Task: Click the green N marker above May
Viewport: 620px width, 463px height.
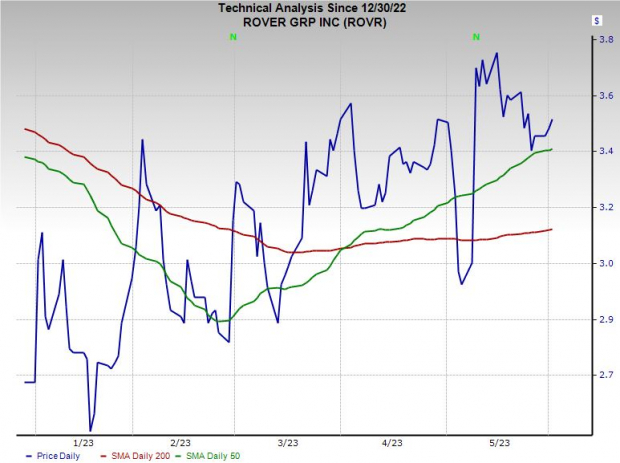Action: click(x=477, y=37)
